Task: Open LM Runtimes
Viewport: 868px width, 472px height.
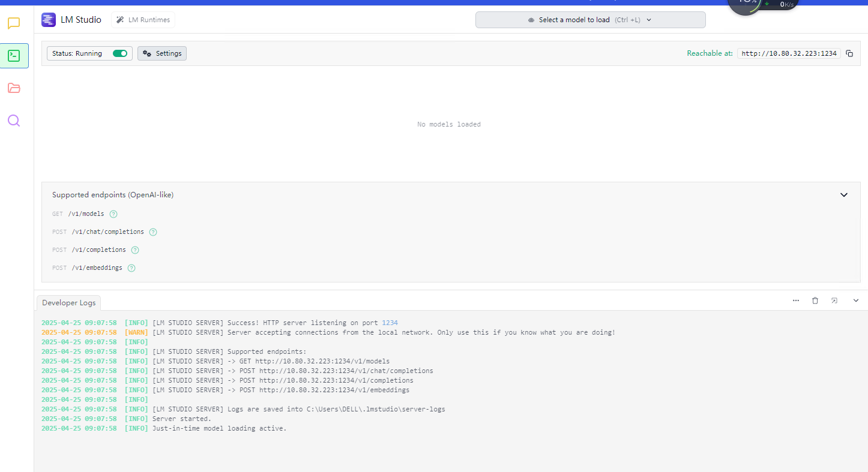Action: coord(143,20)
